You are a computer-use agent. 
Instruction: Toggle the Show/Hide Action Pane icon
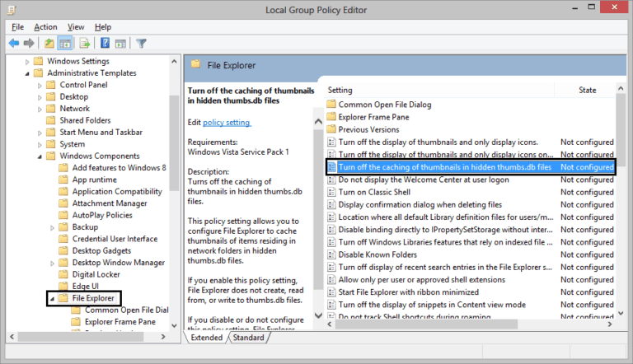tap(120, 43)
